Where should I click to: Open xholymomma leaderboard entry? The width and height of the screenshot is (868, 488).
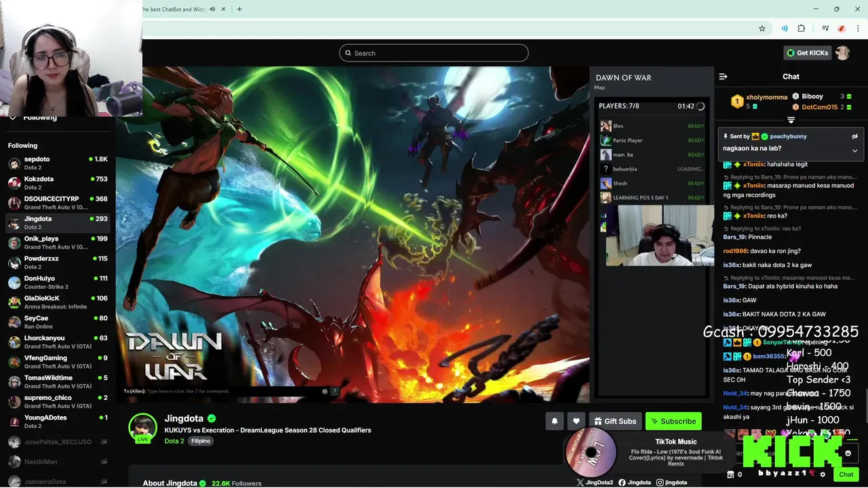click(x=759, y=102)
